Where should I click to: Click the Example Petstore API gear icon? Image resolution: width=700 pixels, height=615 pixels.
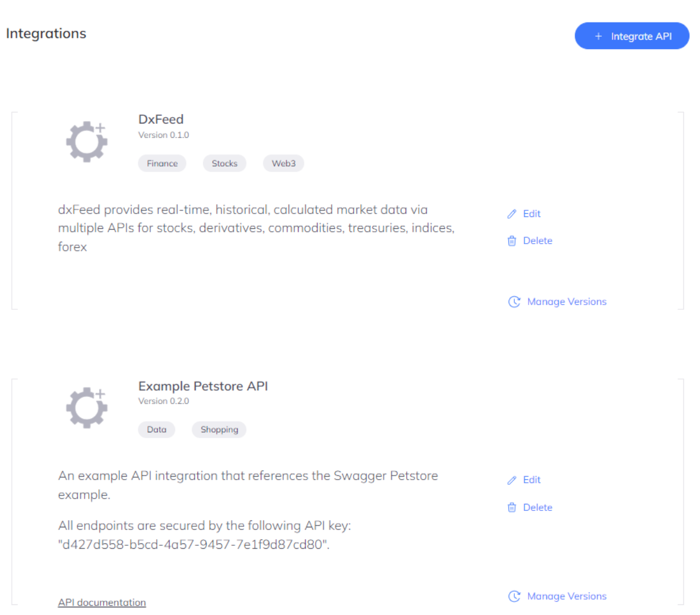coord(86,407)
